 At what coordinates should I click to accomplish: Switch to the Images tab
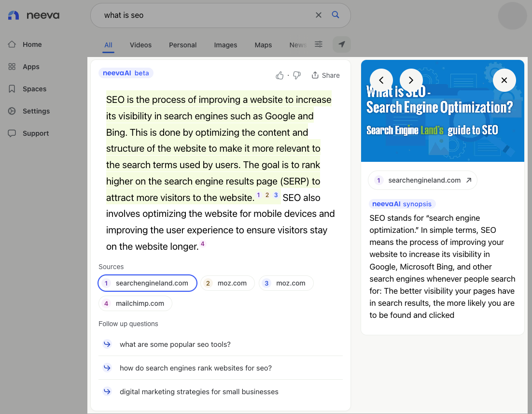click(225, 45)
